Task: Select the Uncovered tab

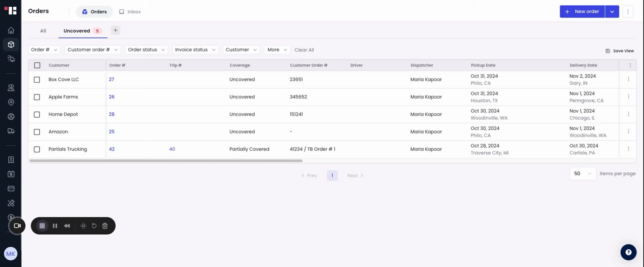Action: click(x=82, y=31)
